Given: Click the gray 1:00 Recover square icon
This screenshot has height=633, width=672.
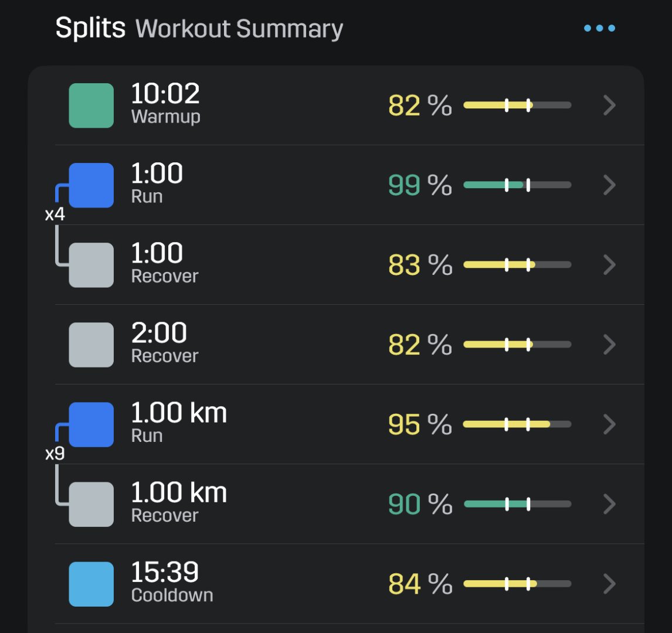Looking at the screenshot, I should coord(91,265).
